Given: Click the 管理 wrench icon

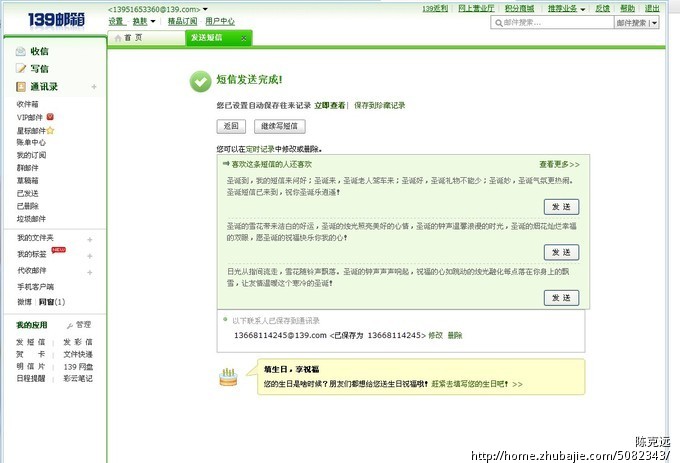Looking at the screenshot, I should coord(70,325).
